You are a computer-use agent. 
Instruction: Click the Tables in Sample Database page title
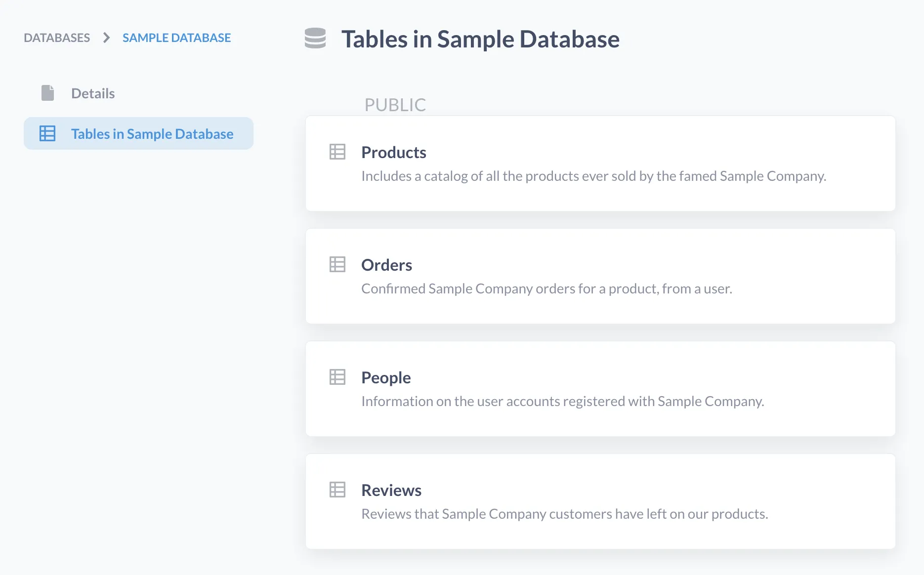[x=480, y=39]
